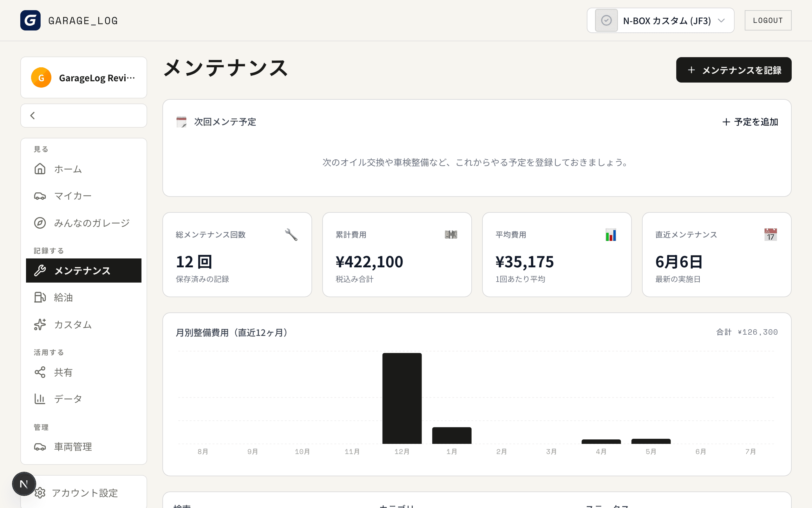Screen dimensions: 812x508
Task: Click the wrench icon in the sidebar
Action: [40, 271]
